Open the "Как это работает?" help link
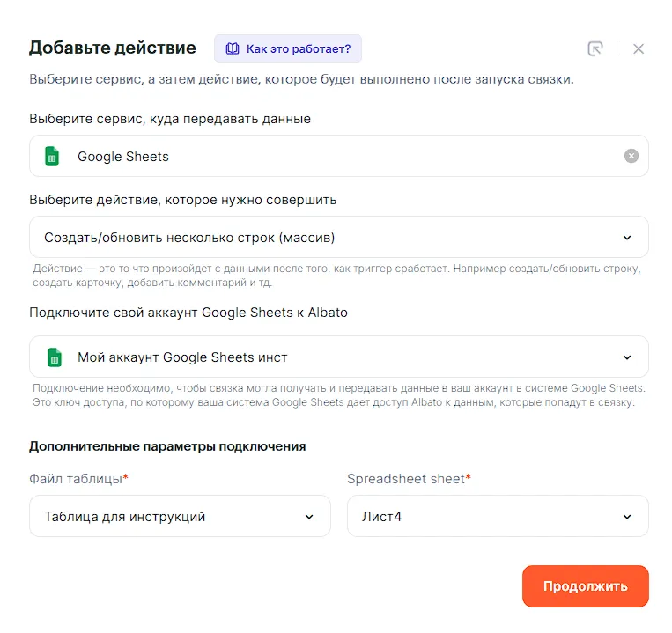The height and width of the screenshot is (633, 672). (298, 48)
